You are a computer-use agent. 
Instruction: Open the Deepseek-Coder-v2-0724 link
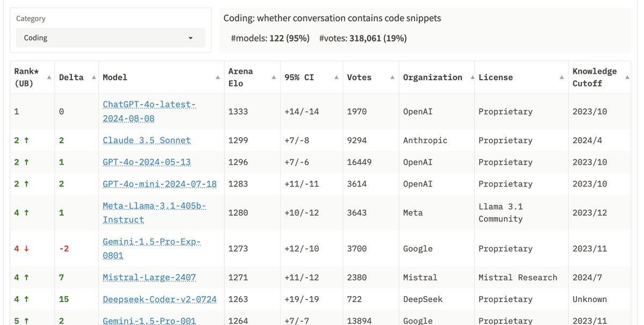pyautogui.click(x=160, y=299)
